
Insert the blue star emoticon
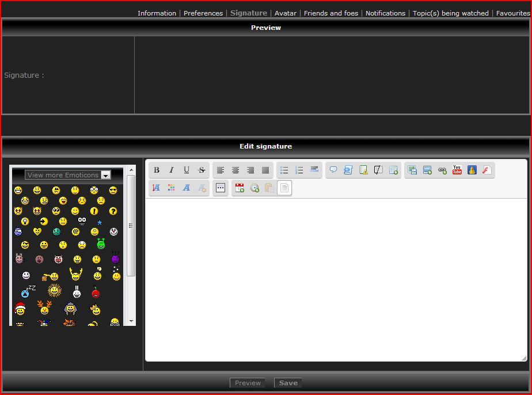(x=100, y=223)
